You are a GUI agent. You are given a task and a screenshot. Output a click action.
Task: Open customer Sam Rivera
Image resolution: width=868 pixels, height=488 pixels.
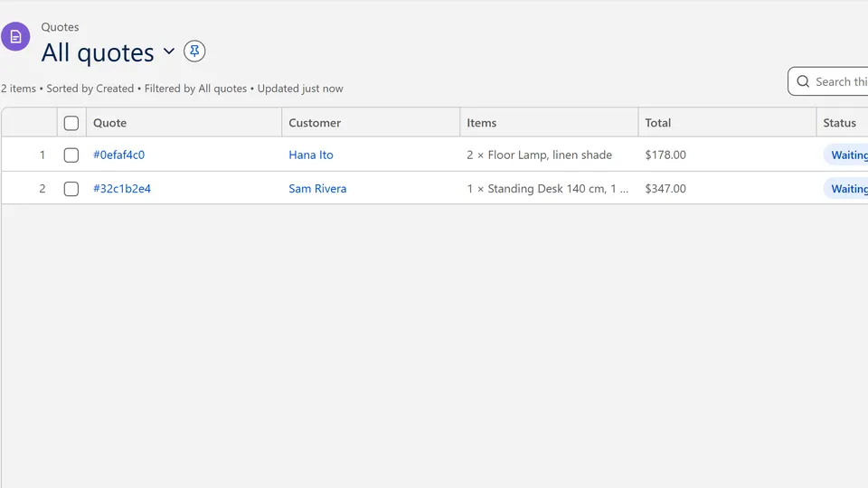317,189
